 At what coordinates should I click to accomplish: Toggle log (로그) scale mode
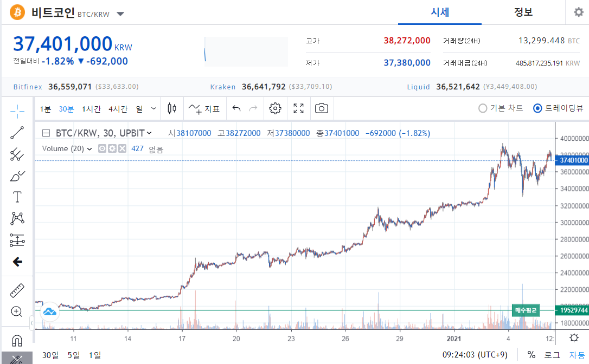(x=552, y=355)
